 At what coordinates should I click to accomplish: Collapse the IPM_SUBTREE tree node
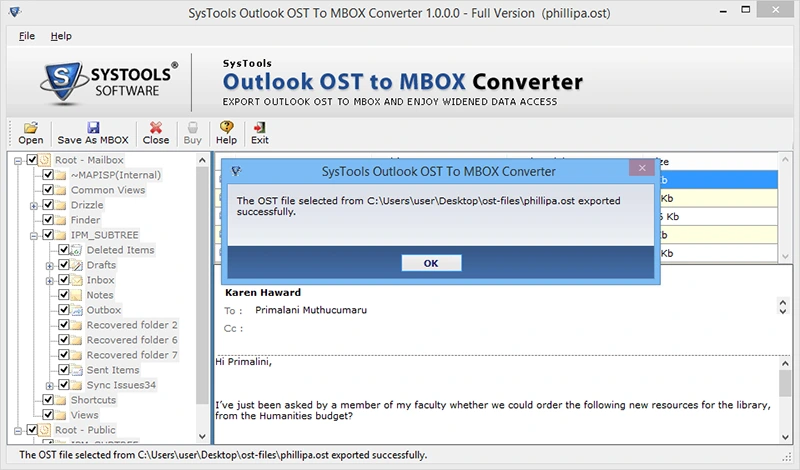(x=34, y=236)
